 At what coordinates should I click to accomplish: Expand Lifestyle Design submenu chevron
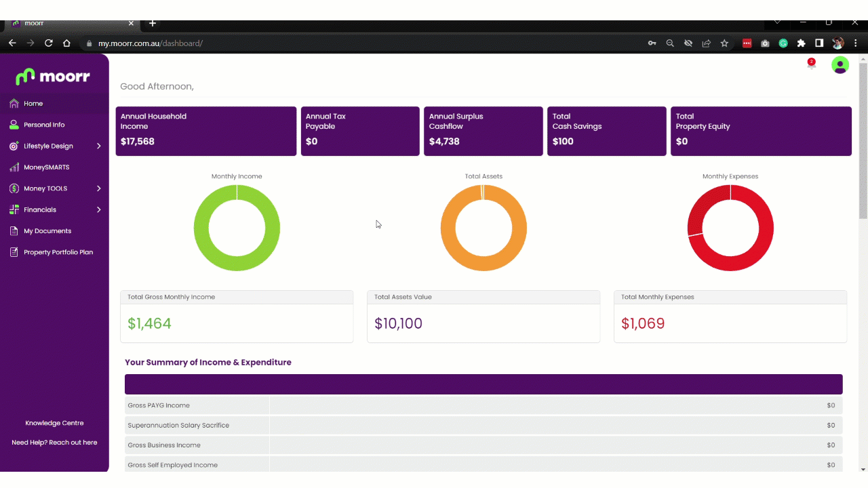[98, 146]
